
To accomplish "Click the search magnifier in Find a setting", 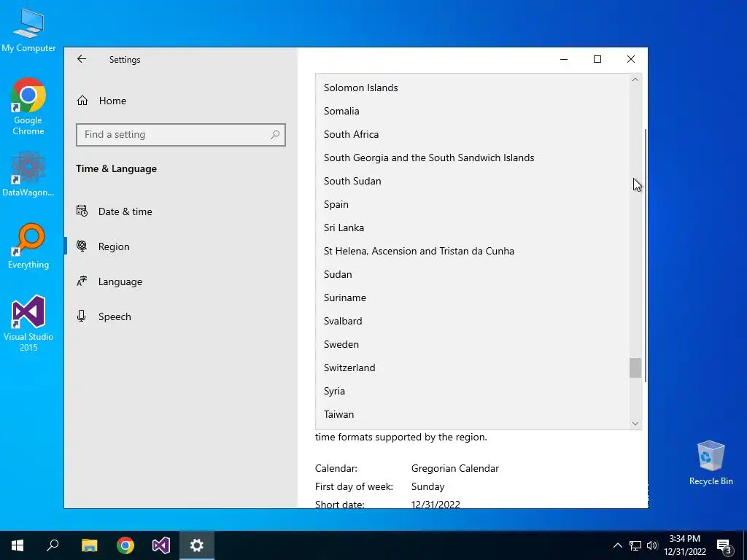I will (x=275, y=135).
